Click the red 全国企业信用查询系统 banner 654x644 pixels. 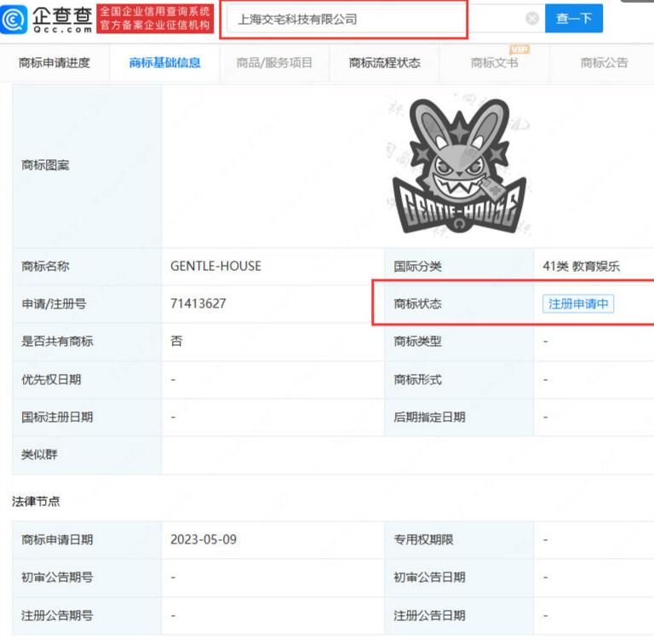point(155,19)
